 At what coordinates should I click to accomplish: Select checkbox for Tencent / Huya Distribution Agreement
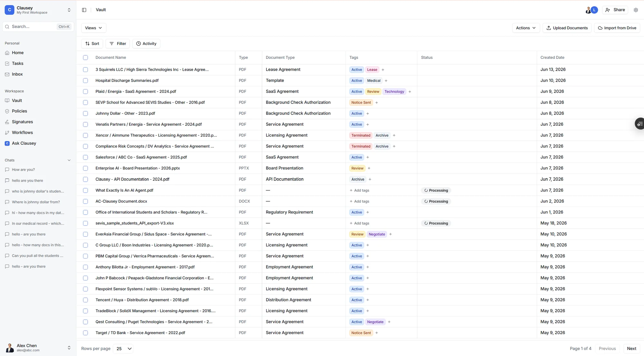pos(85,300)
